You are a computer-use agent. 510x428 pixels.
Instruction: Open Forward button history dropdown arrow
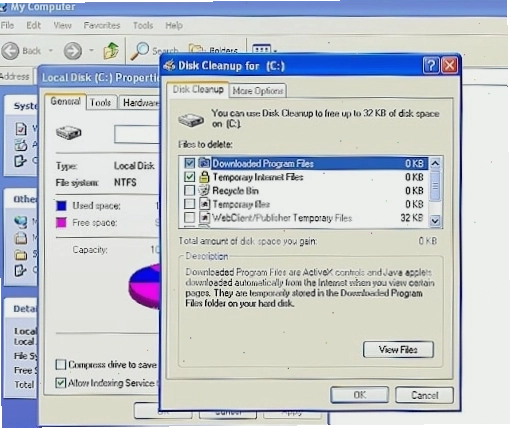(x=91, y=51)
